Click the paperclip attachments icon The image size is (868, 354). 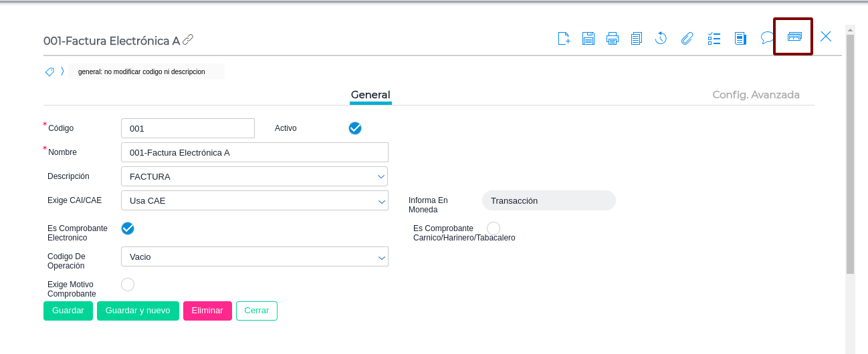(x=687, y=38)
